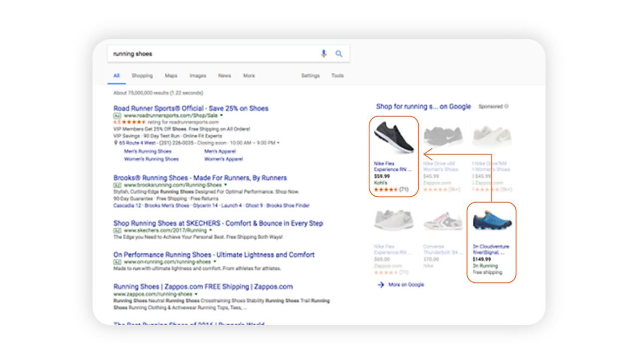Open the Women's Apparel sitelink

pyautogui.click(x=223, y=159)
